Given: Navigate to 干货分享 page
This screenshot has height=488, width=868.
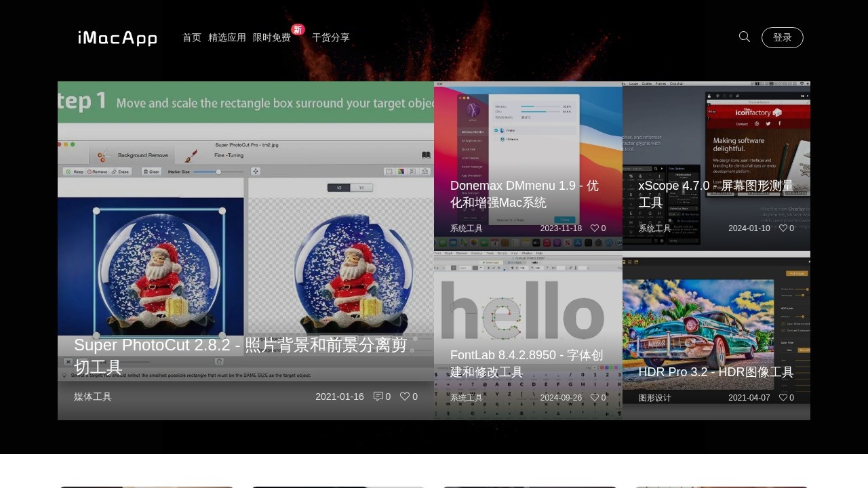Looking at the screenshot, I should 331,38.
